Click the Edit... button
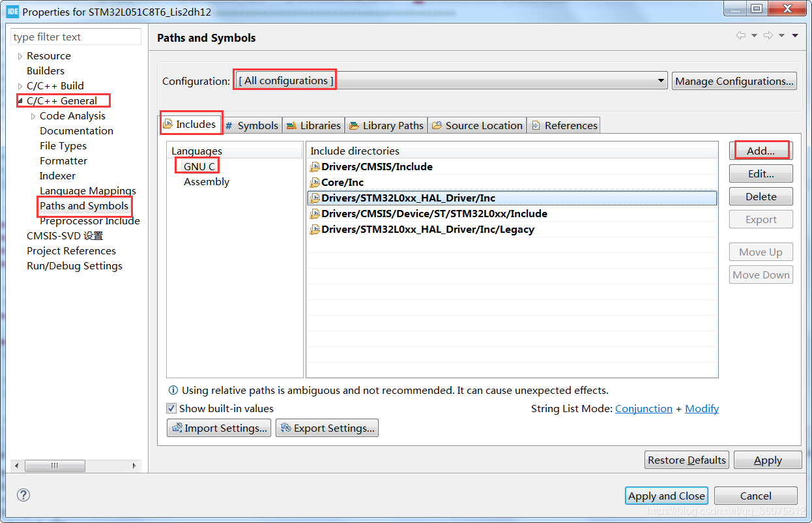The height and width of the screenshot is (523, 812). (761, 173)
